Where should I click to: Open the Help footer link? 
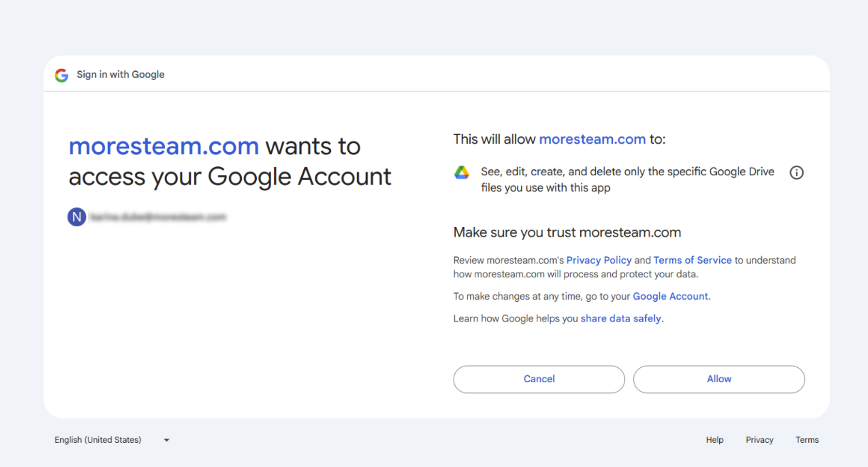(x=714, y=440)
